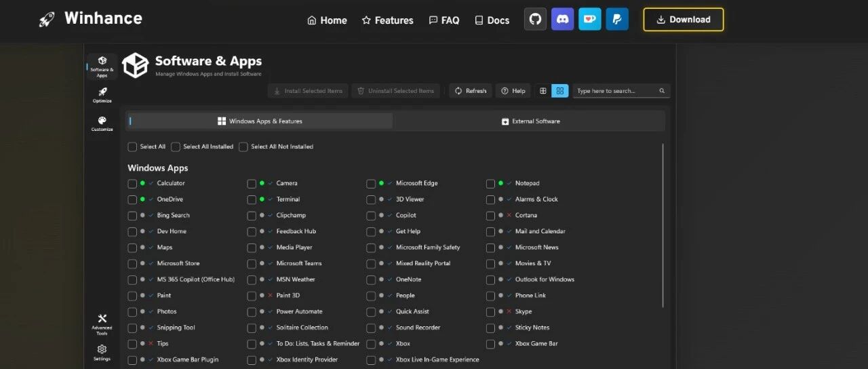Click the Mixed Reality Portal label
Image resolution: width=868 pixels, height=369 pixels.
click(x=423, y=263)
